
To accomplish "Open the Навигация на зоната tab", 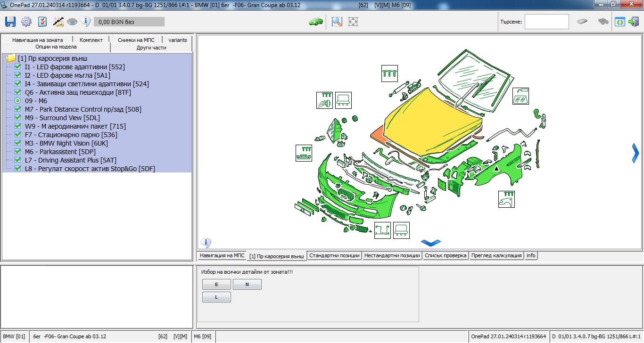I will pyautogui.click(x=38, y=40).
